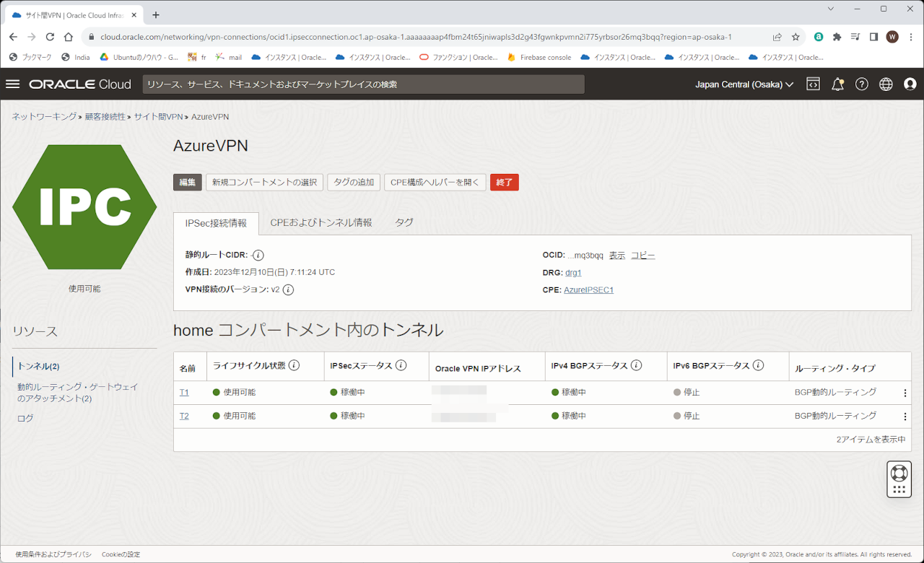
Task: Focus the Oracle Cloud resource search field
Action: pos(363,84)
